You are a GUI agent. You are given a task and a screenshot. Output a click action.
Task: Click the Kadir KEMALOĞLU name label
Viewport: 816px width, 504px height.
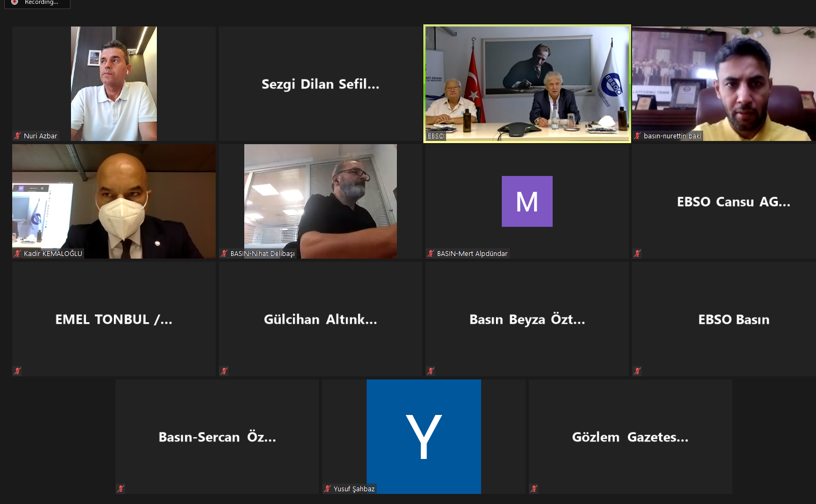coord(53,254)
